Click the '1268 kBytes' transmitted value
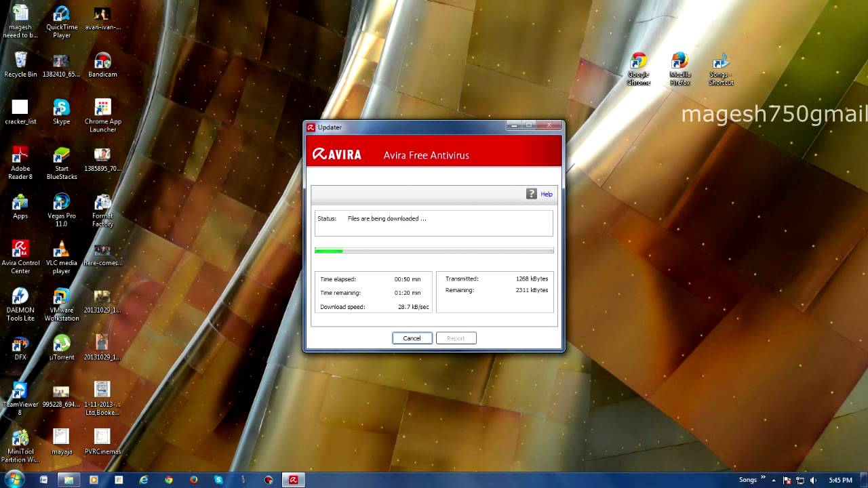The width and height of the screenshot is (868, 488). click(532, 279)
